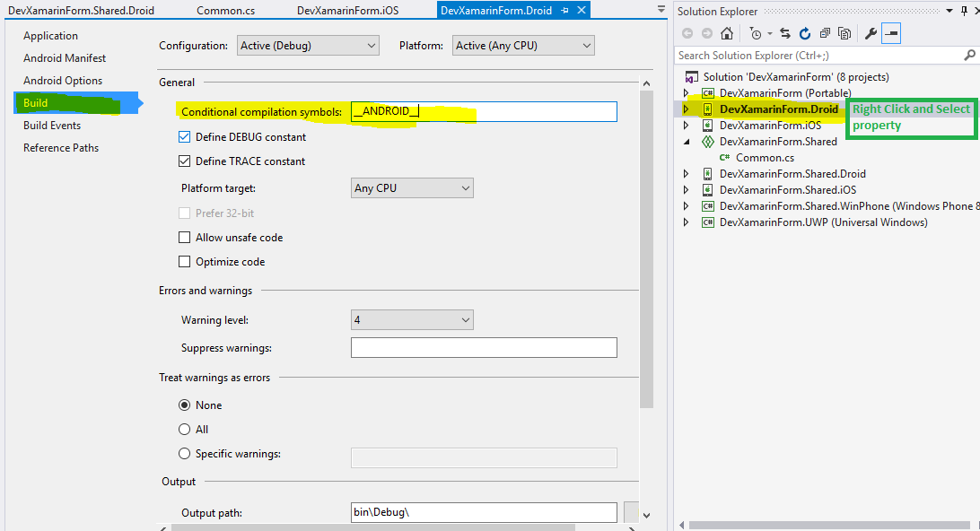The image size is (980, 531).
Task: Switch to DevXamarinForm.Shared.Droid tab
Action: pos(82,11)
